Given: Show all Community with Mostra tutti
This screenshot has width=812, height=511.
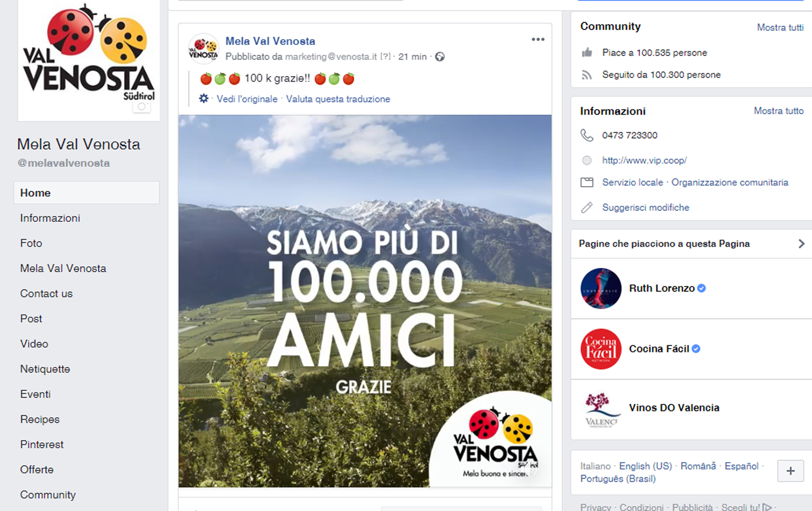Looking at the screenshot, I should pyautogui.click(x=780, y=28).
